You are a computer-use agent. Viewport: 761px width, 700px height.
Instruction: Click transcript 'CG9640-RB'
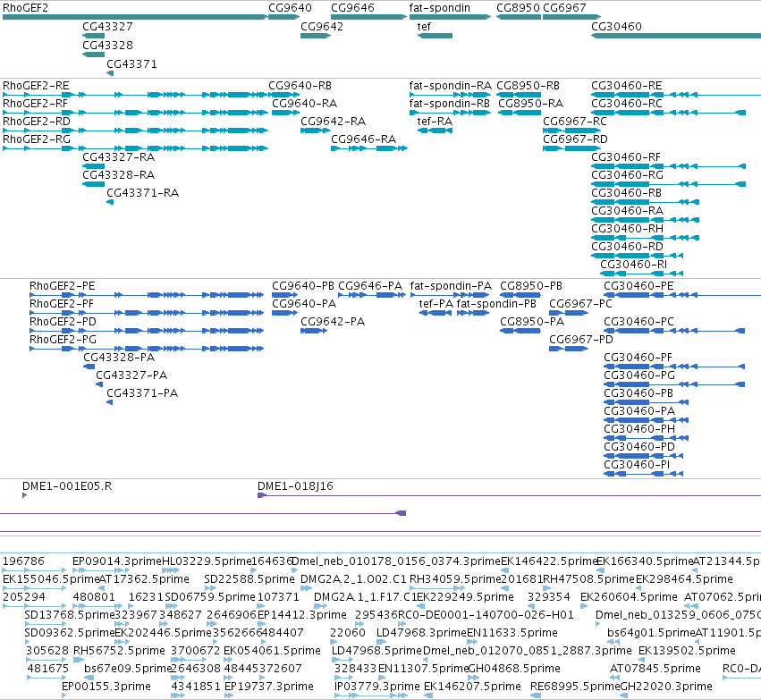point(300,86)
